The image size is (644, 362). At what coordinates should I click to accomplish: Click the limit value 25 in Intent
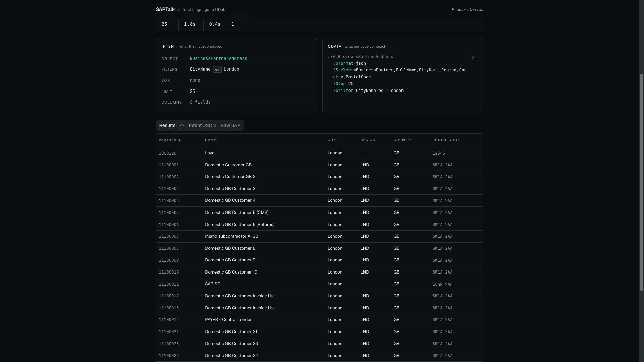192,92
